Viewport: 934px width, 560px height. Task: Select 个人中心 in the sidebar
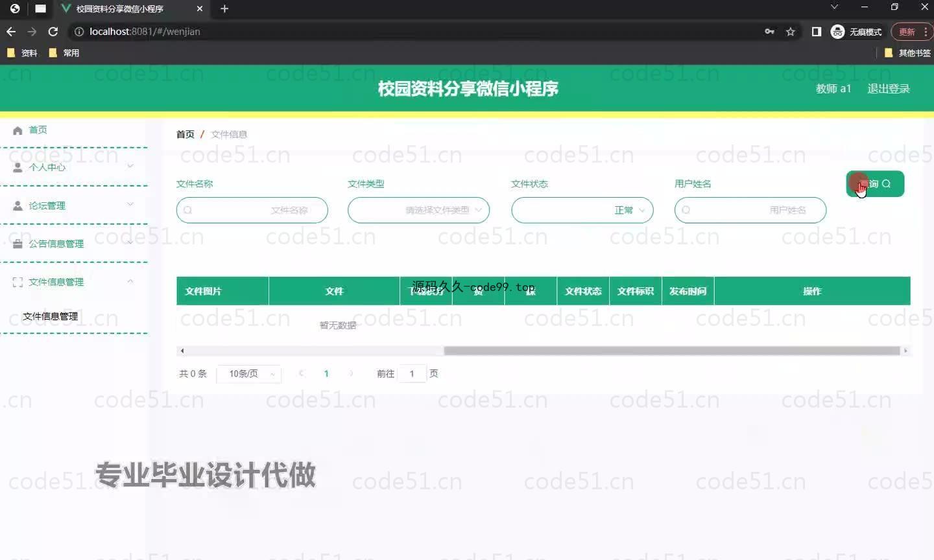coord(47,167)
